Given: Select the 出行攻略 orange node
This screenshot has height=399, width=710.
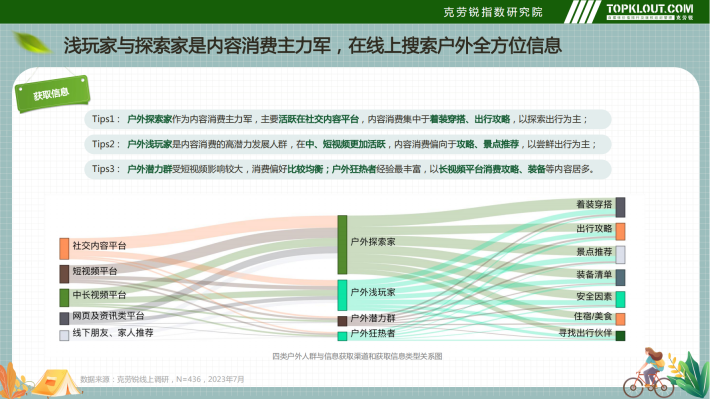Looking at the screenshot, I should [620, 231].
